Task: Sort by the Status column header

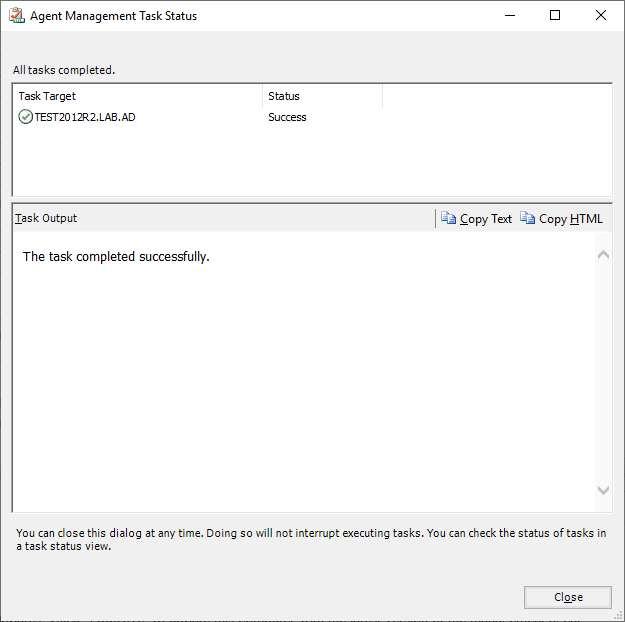Action: pos(322,96)
